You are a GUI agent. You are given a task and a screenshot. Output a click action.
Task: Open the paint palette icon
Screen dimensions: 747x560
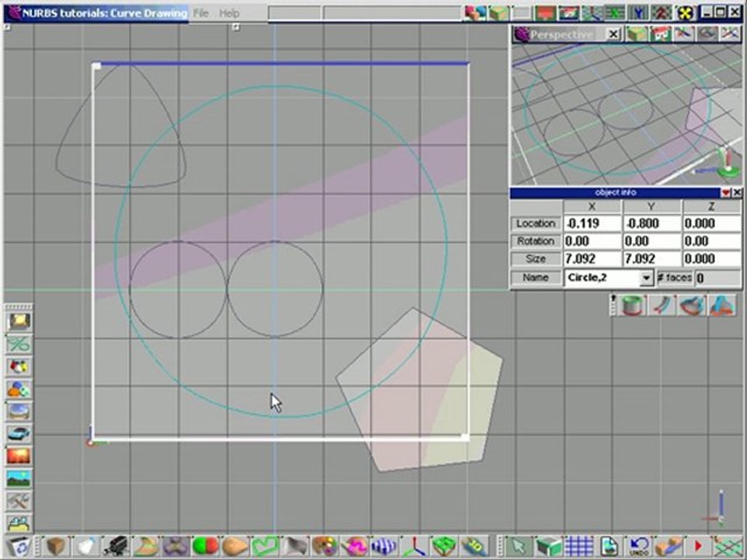click(325, 546)
